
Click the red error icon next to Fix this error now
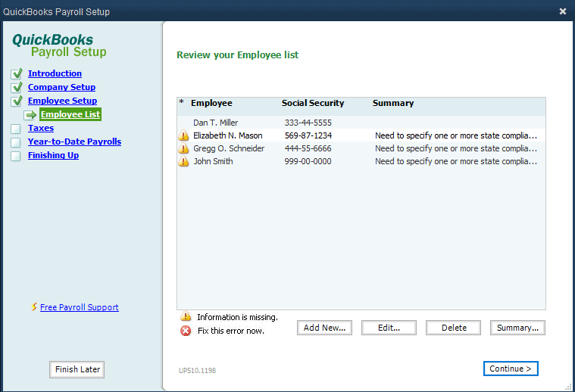186,331
